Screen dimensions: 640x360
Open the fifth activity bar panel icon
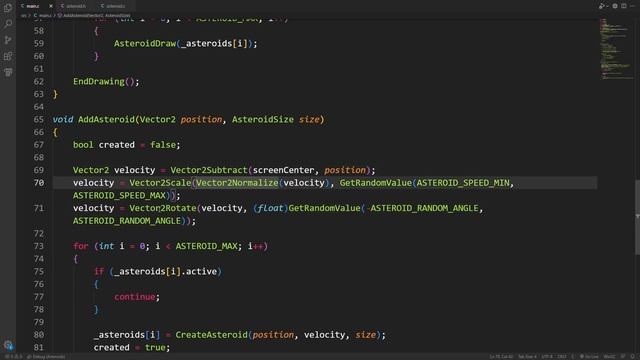[8, 72]
